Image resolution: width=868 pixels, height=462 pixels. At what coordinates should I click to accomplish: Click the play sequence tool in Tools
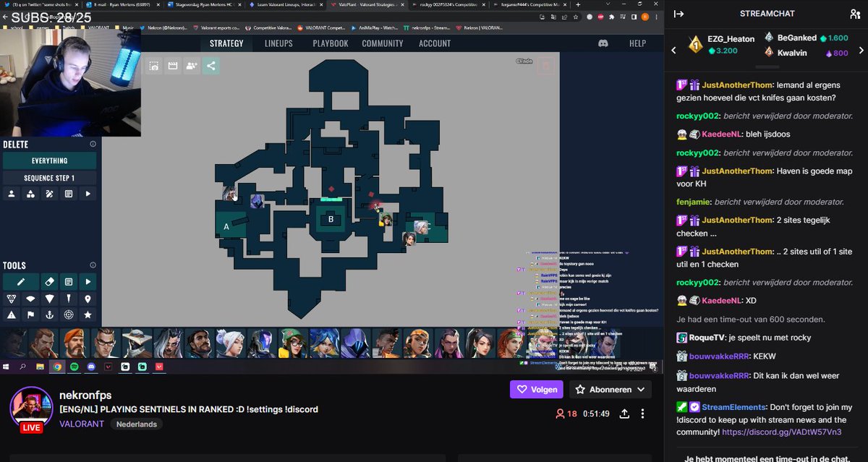click(x=88, y=281)
